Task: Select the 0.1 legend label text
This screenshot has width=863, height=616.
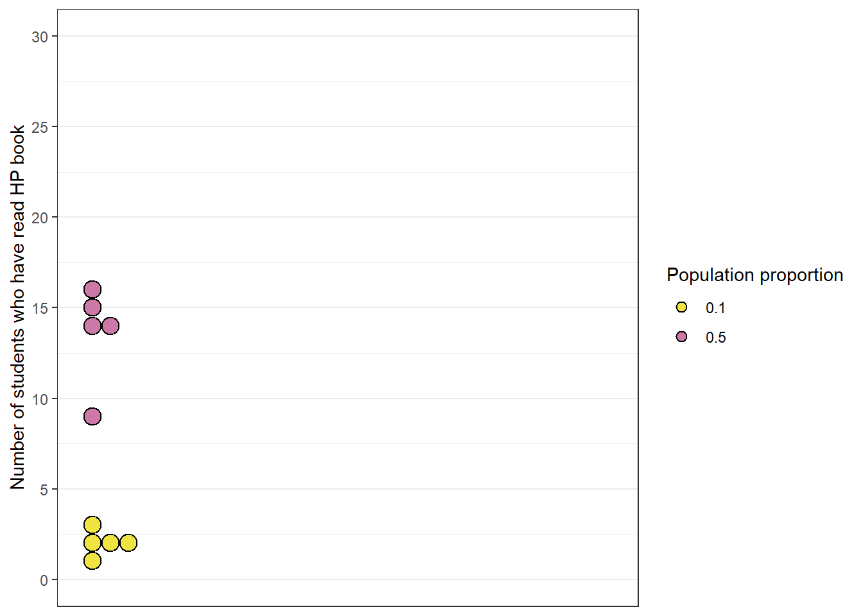Action: [715, 308]
